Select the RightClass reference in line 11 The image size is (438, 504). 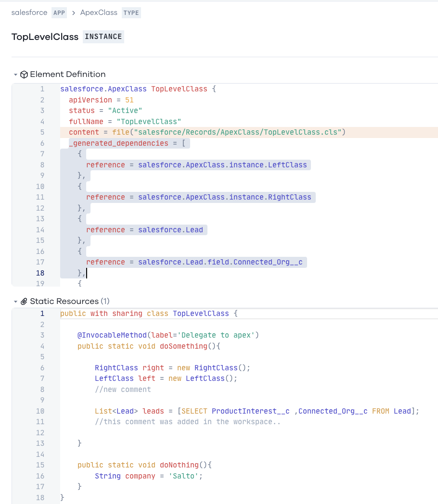pyautogui.click(x=225, y=197)
